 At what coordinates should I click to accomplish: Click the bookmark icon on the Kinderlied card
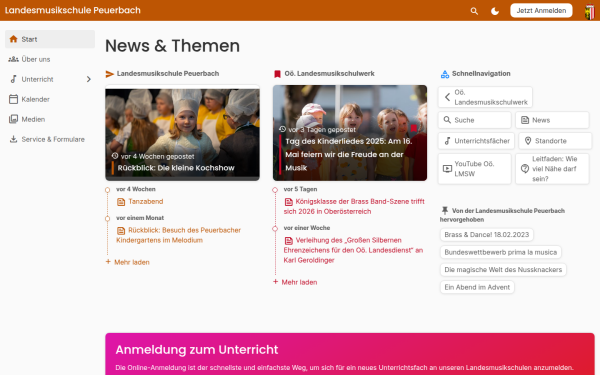(x=414, y=128)
